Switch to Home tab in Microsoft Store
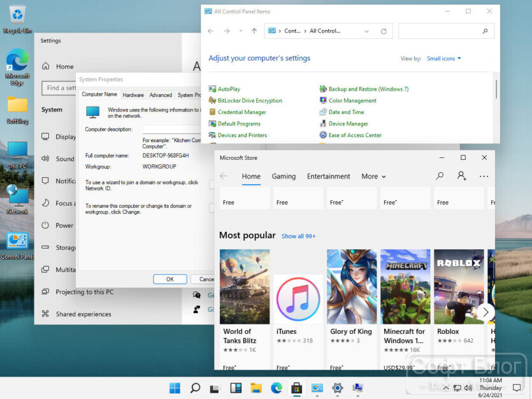Screen dimensions: 532x399 [251, 177]
